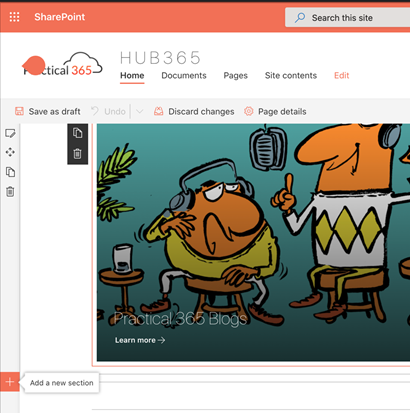Viewport: 410px width, 413px height.
Task: Open the Practical 365 site logo
Action: point(62,64)
